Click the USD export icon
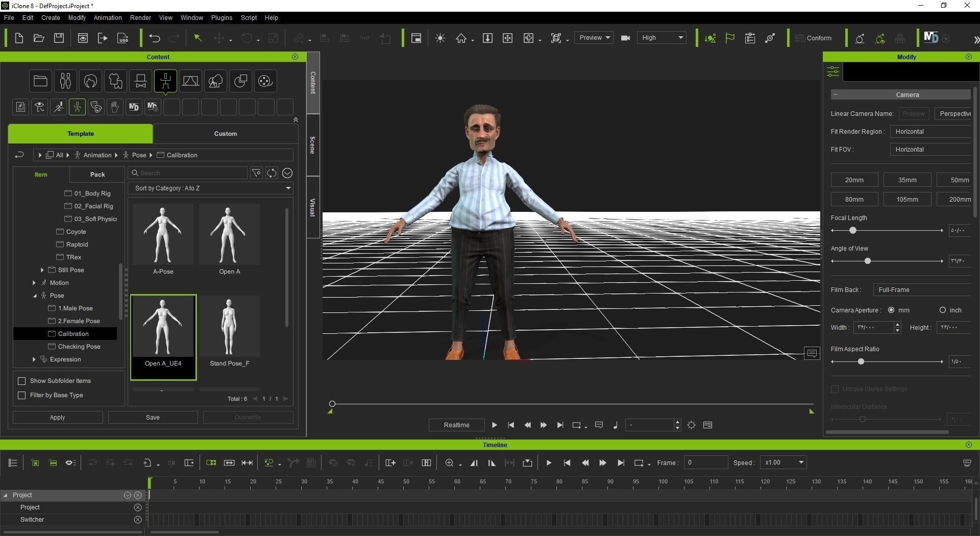Viewport: 980px width, 536px height. coord(123,38)
